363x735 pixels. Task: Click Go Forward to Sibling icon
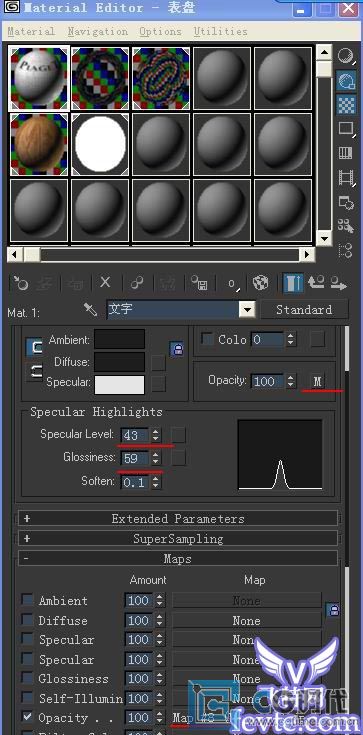[338, 283]
